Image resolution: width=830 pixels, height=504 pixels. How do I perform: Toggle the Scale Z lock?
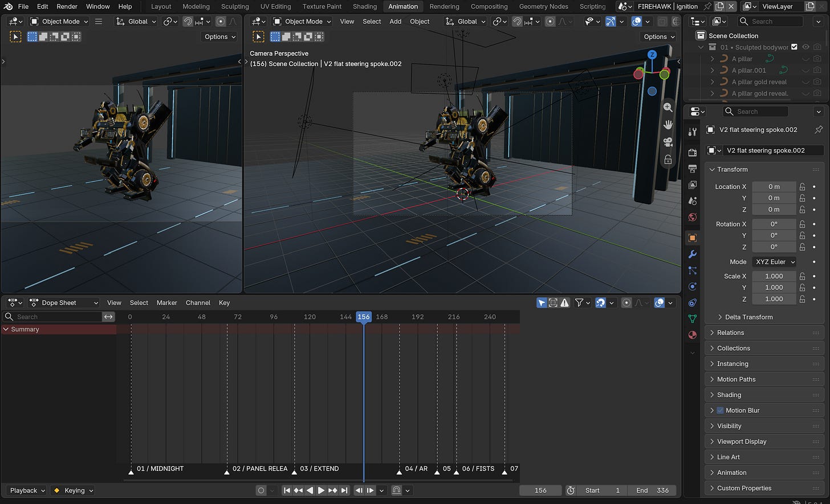point(802,299)
